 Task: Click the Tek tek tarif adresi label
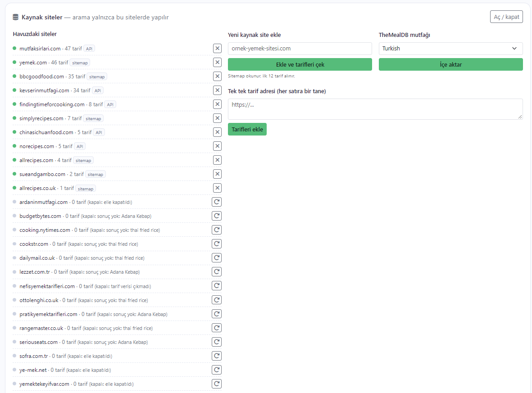pyautogui.click(x=277, y=91)
